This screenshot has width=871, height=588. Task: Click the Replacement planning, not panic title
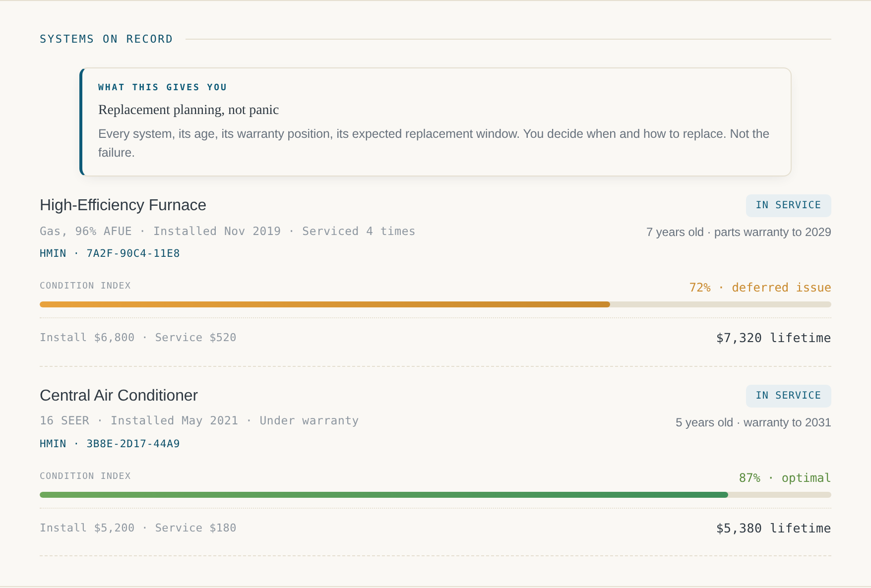[x=188, y=110]
